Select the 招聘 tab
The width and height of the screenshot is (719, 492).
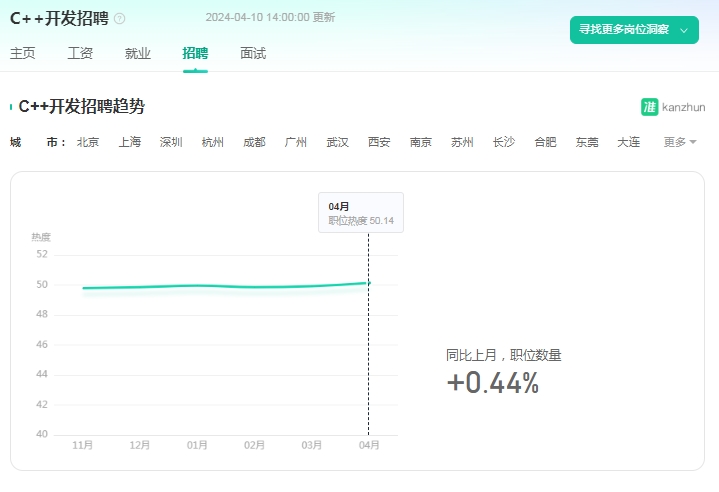pos(195,53)
